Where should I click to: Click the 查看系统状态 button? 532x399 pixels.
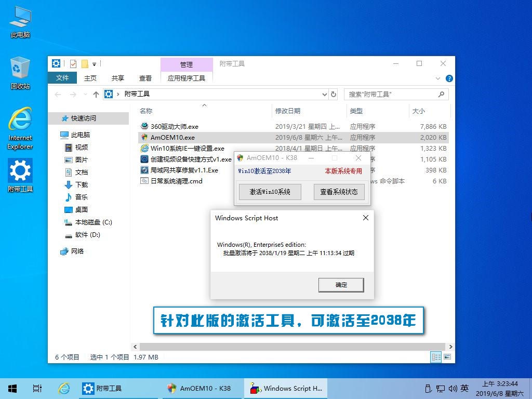pos(339,192)
